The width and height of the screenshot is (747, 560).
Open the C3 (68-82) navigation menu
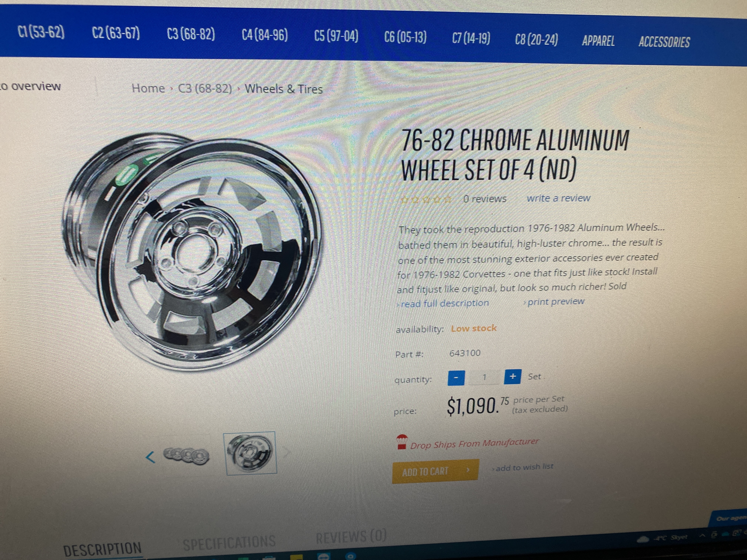(191, 34)
